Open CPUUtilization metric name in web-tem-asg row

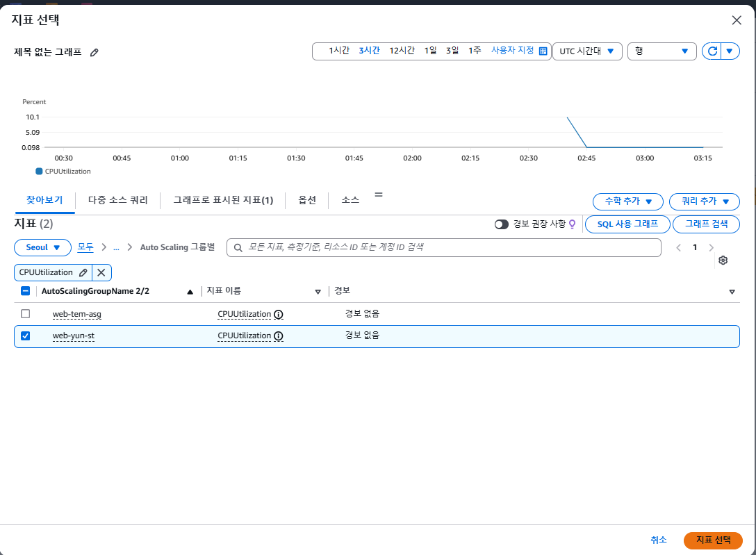[x=244, y=314]
